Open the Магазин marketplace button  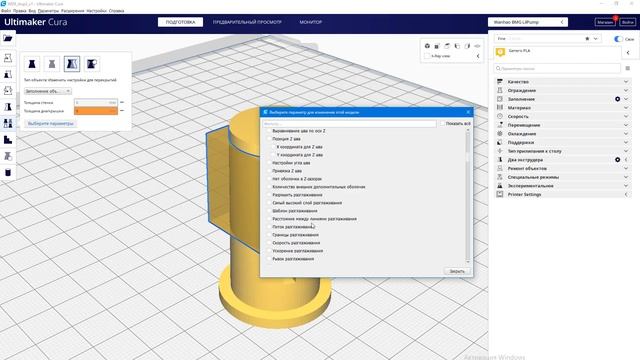[x=605, y=22]
